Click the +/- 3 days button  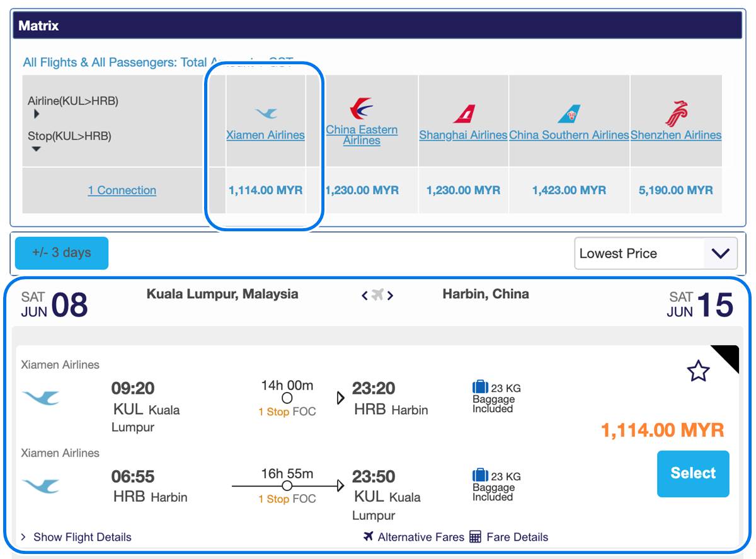[x=62, y=253]
